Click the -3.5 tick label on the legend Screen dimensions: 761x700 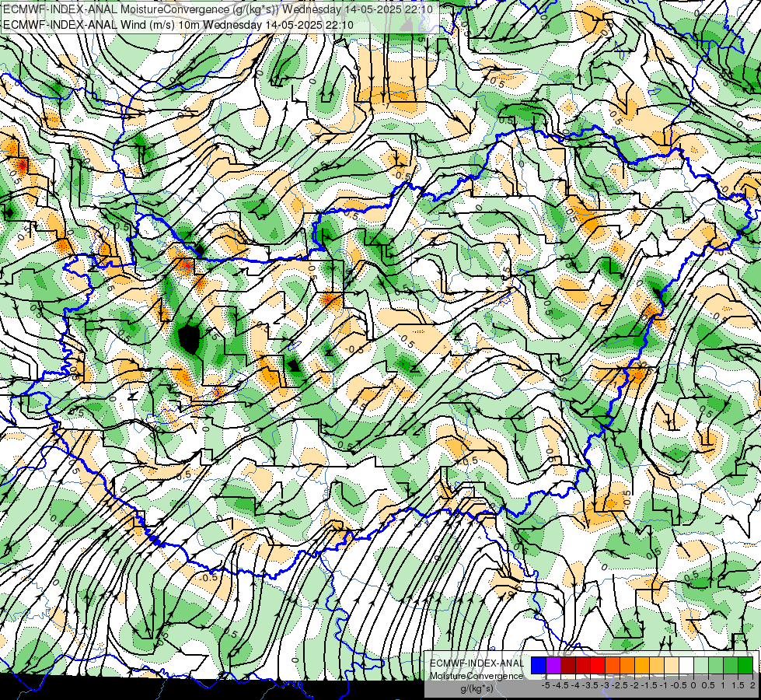click(x=590, y=685)
